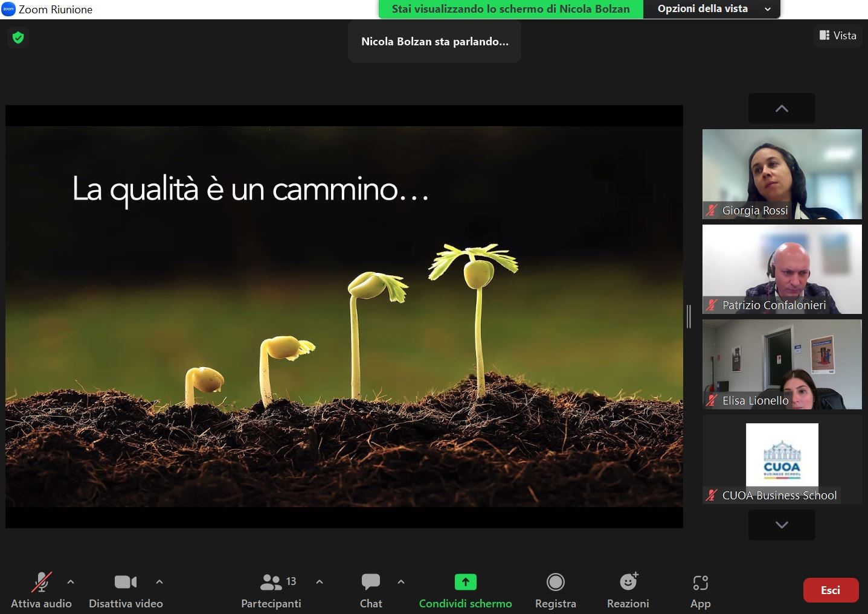Click the Zoom logo in title bar
Image resolution: width=868 pixels, height=614 pixels.
pos(8,9)
